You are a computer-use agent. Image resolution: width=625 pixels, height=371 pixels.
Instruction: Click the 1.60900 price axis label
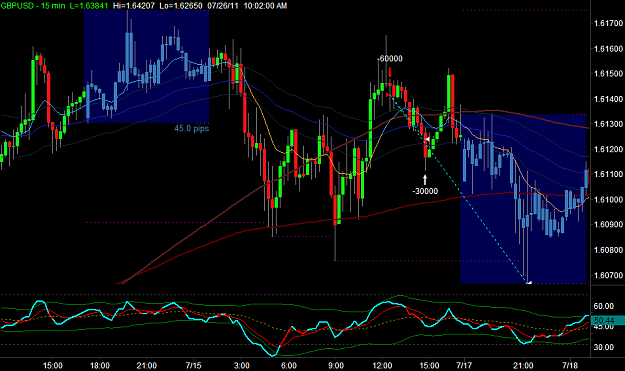coord(608,224)
